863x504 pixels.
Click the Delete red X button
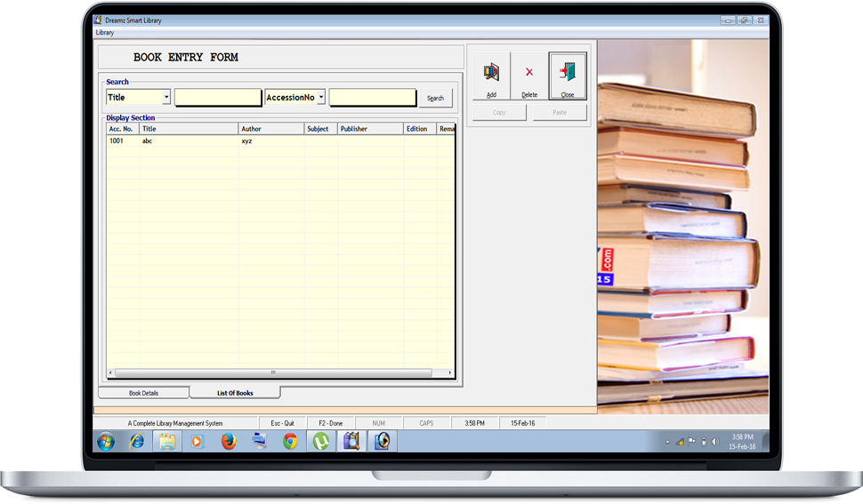528,76
